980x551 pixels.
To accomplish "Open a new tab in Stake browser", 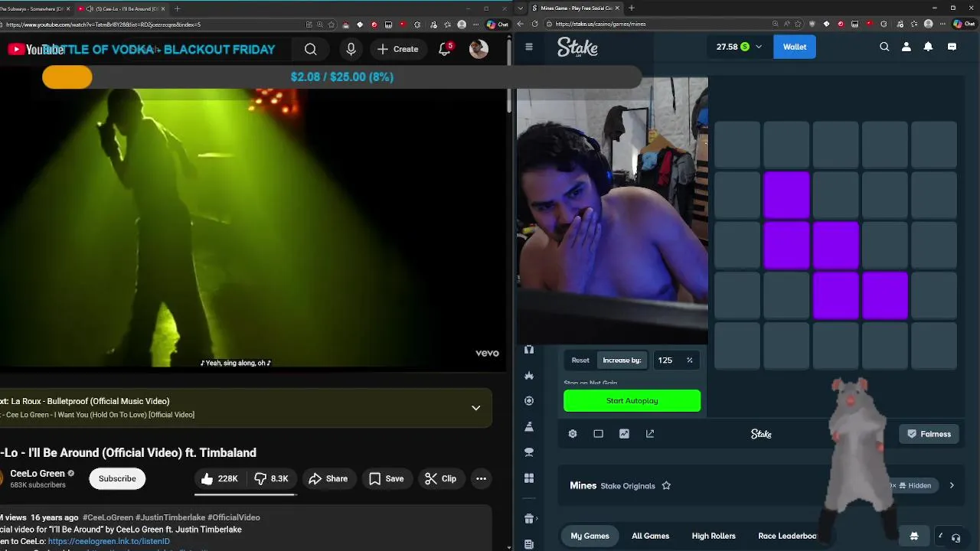I will [632, 8].
